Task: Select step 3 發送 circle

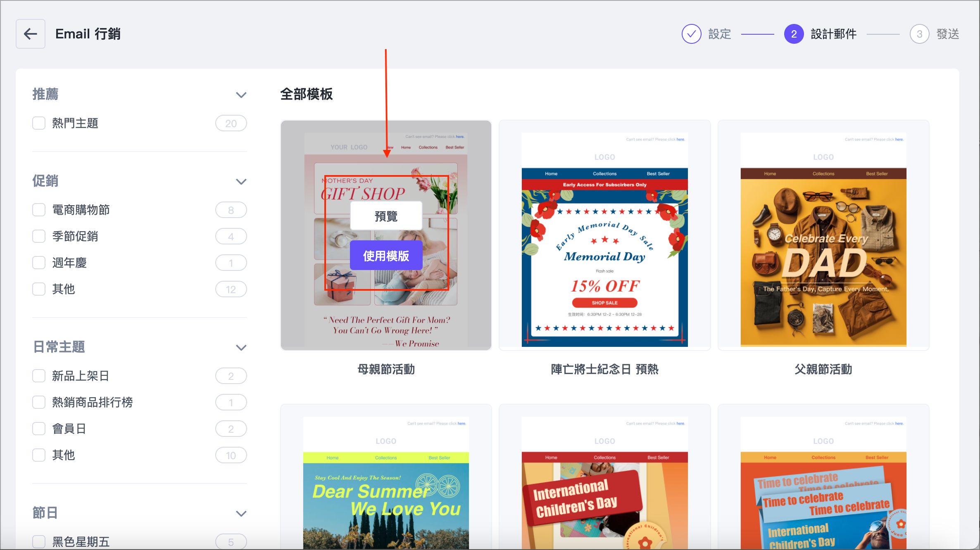Action: pyautogui.click(x=919, y=34)
